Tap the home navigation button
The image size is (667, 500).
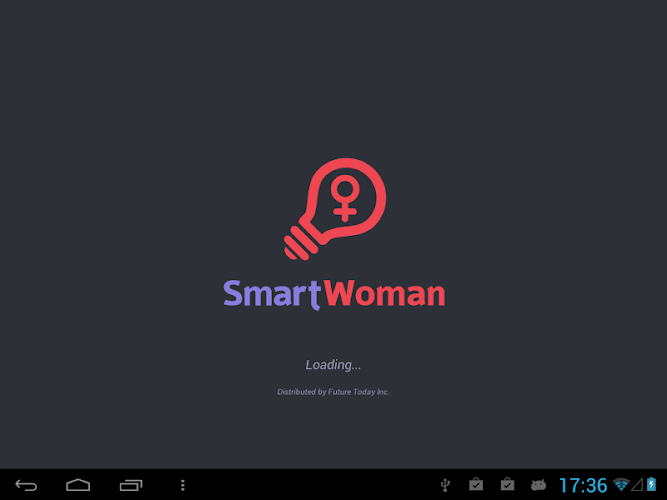click(x=78, y=485)
